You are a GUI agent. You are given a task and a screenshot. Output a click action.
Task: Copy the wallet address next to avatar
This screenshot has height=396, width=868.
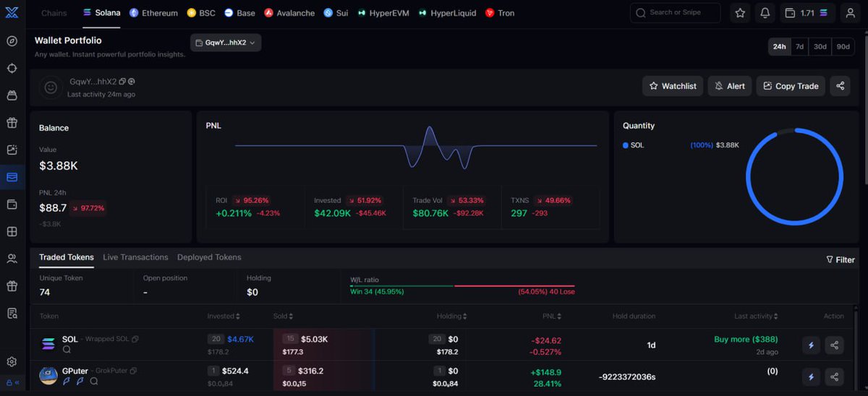click(122, 82)
